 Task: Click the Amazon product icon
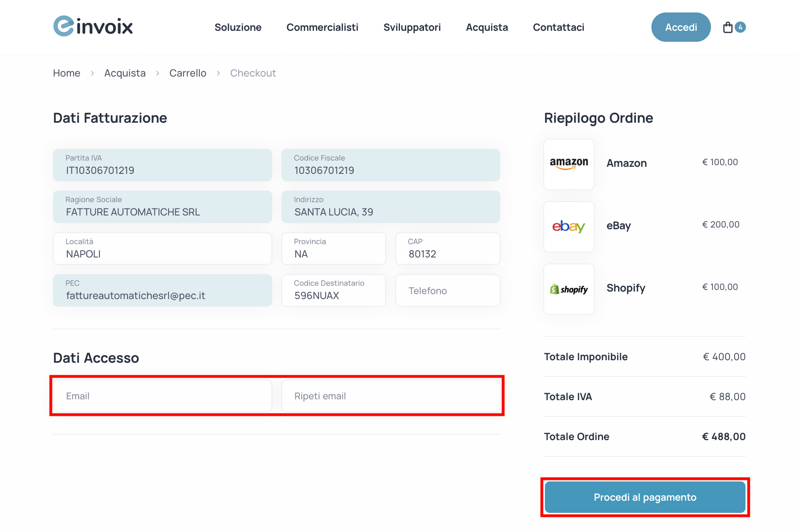568,164
